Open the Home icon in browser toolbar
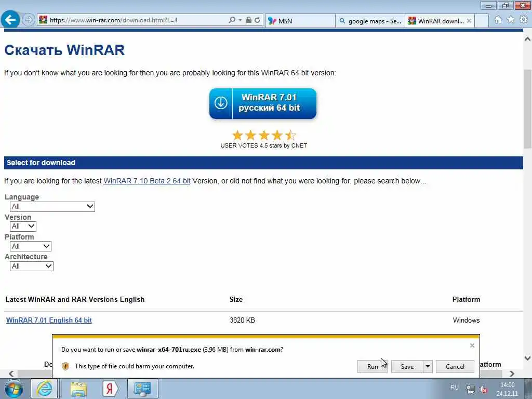Viewport: 532px width, 399px height. pyautogui.click(x=498, y=20)
